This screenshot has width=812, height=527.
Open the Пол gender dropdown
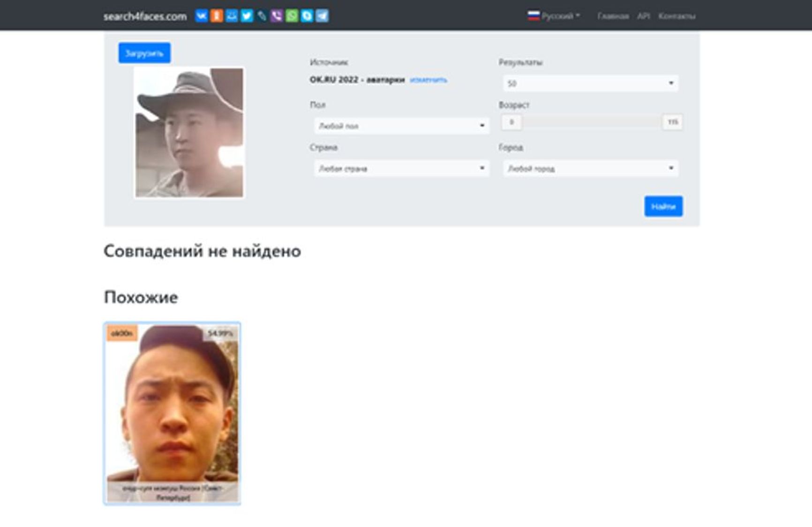pos(401,126)
